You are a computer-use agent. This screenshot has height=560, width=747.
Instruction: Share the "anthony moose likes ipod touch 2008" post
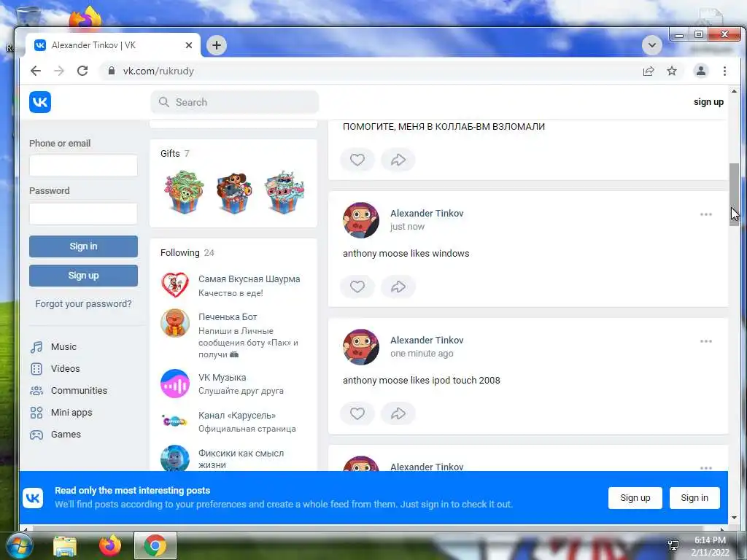click(398, 413)
